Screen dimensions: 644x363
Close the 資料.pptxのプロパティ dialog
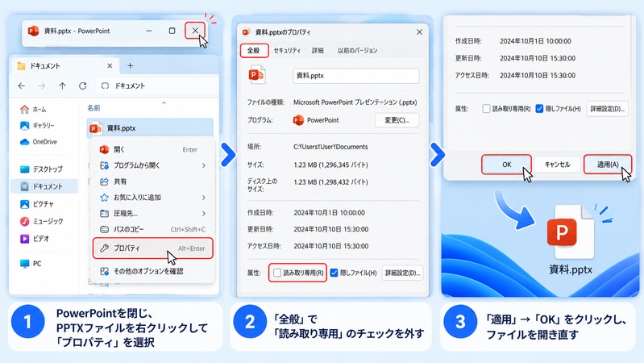419,32
